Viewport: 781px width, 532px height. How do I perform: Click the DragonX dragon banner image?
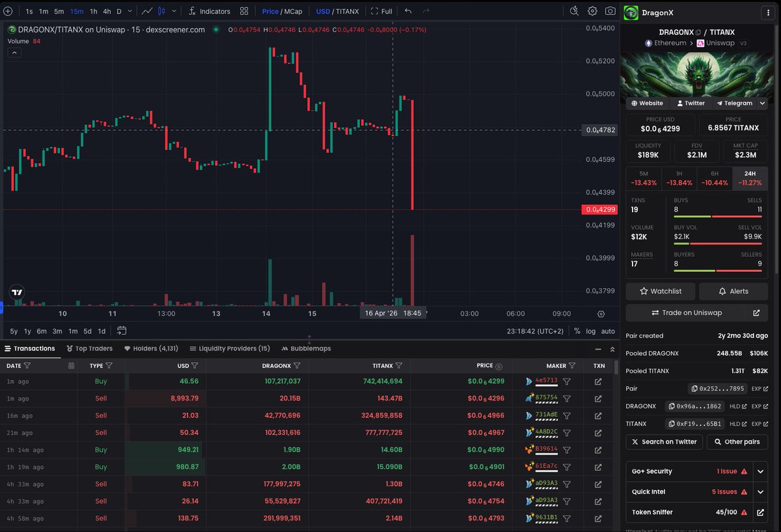pos(697,74)
